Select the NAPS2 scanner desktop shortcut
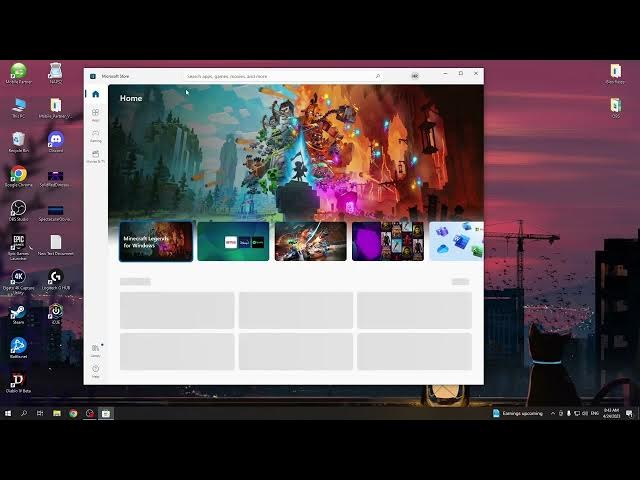The height and width of the screenshot is (480, 640). point(56,73)
